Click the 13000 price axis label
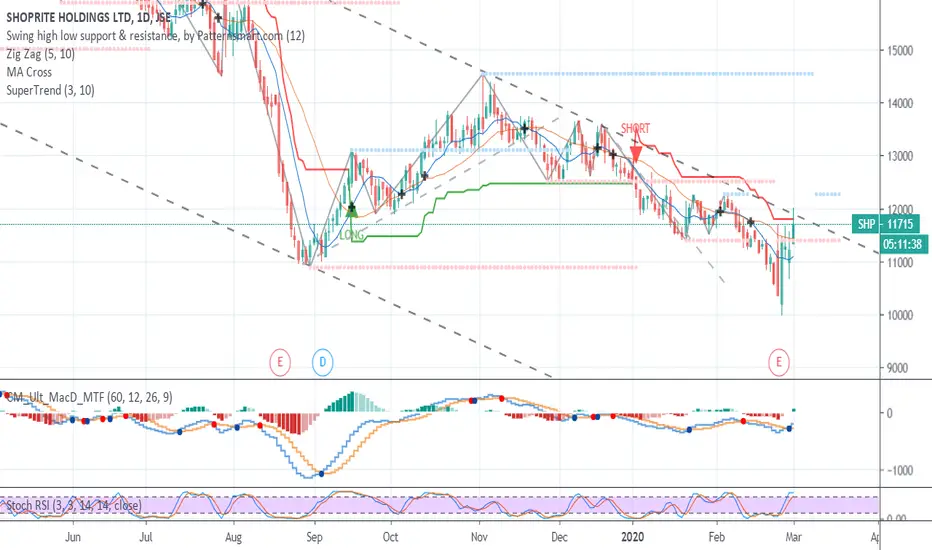Image resolution: width=932 pixels, height=550 pixels. tap(900, 156)
